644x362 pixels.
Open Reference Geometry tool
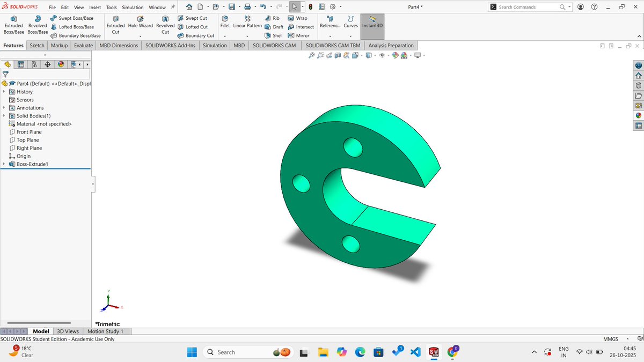click(330, 22)
